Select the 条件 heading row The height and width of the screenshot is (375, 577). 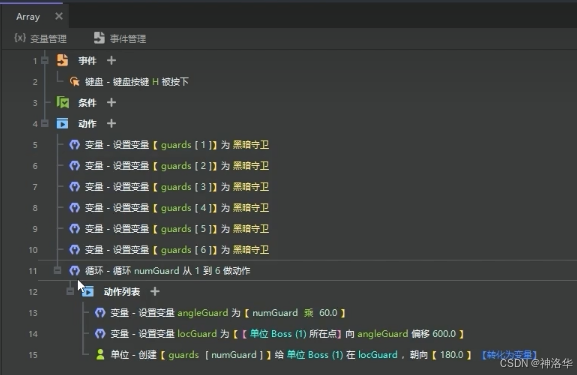click(87, 103)
